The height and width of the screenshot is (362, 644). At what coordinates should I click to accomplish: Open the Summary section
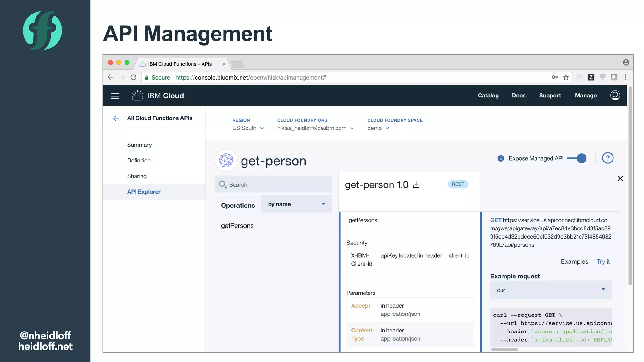click(139, 145)
